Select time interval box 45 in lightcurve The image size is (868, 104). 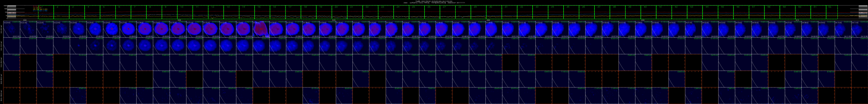(x=726, y=12)
